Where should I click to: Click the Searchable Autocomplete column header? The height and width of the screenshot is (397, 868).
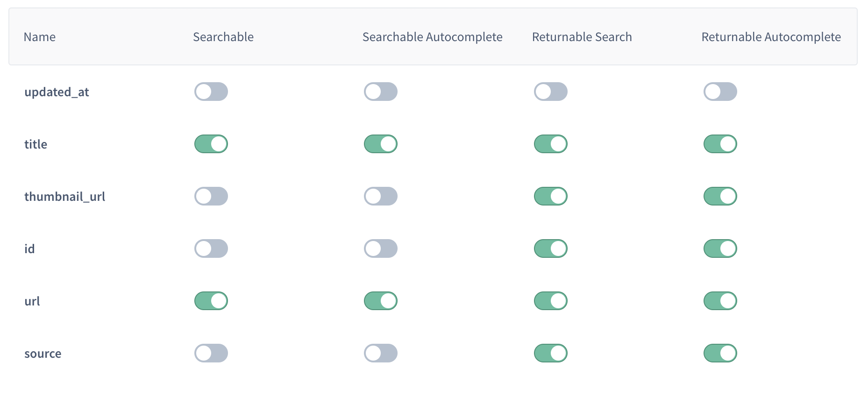coord(432,37)
